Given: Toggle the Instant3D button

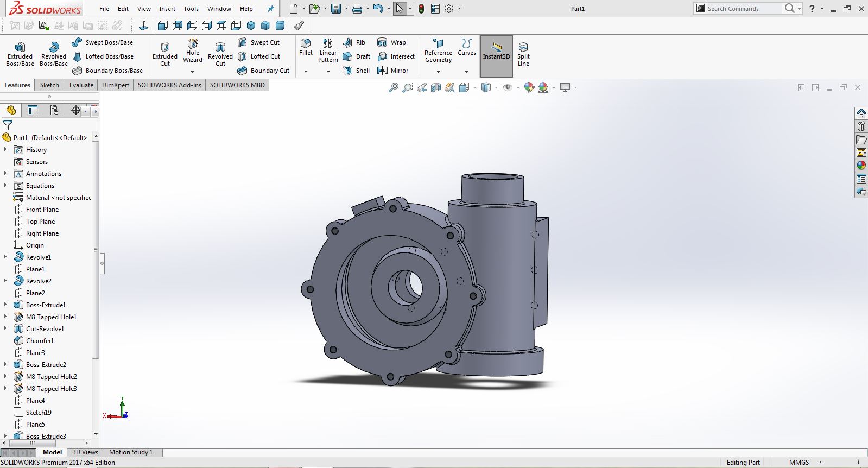Looking at the screenshot, I should coord(497,56).
